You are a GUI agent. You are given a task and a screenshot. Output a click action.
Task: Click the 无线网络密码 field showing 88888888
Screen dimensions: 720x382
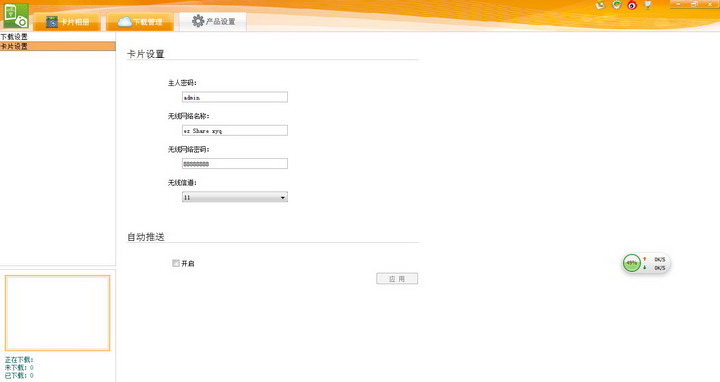coord(235,163)
